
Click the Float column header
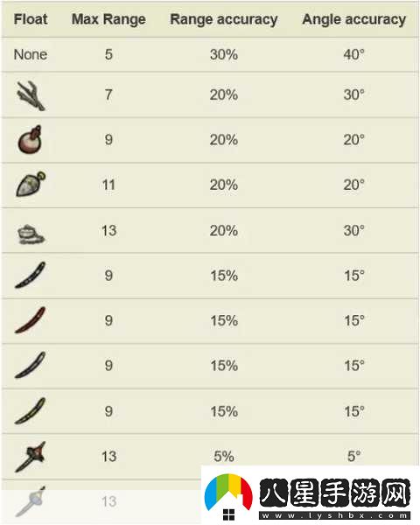click(31, 19)
